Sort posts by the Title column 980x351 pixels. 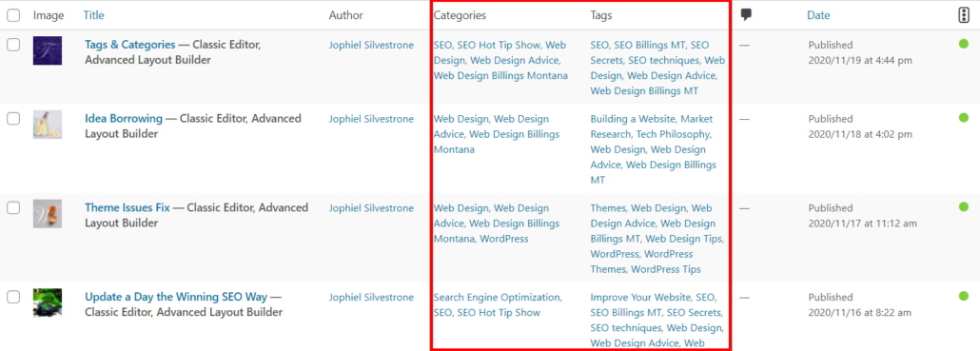[x=94, y=15]
